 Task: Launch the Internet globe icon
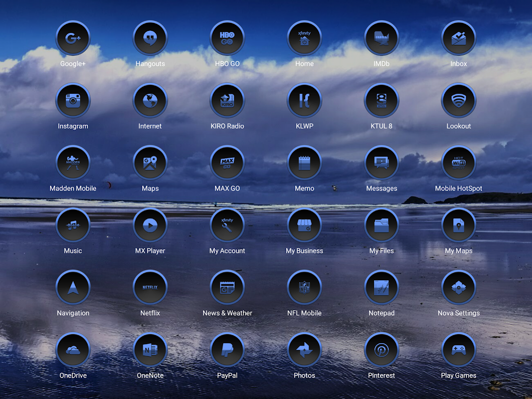150,100
